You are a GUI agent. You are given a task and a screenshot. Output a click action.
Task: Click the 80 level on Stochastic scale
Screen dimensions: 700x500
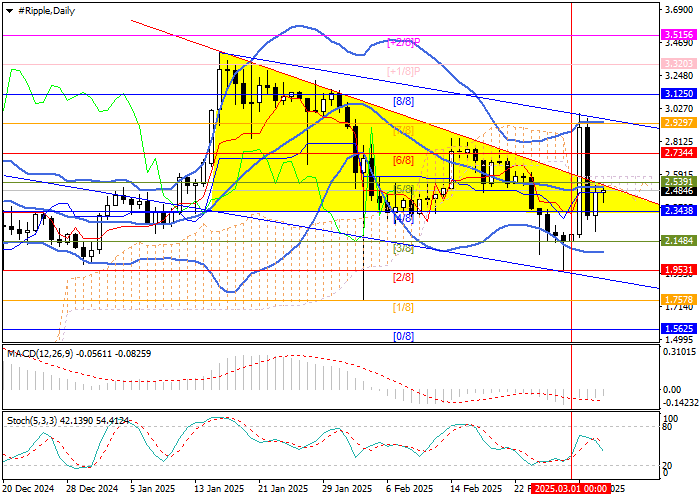[667, 426]
